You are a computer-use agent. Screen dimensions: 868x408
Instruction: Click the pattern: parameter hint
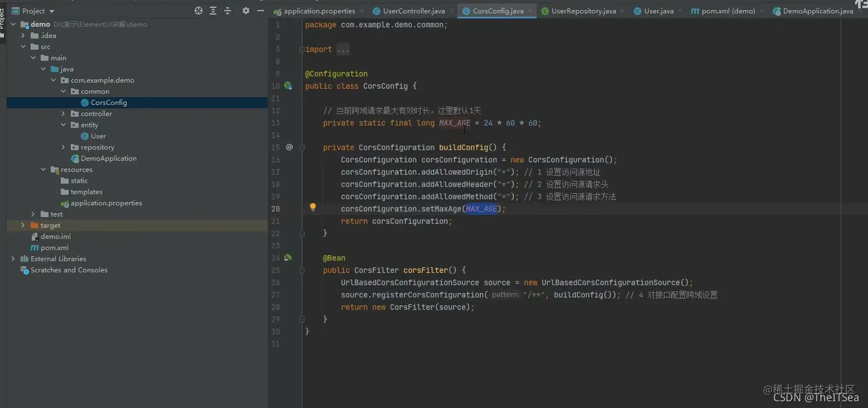click(505, 295)
